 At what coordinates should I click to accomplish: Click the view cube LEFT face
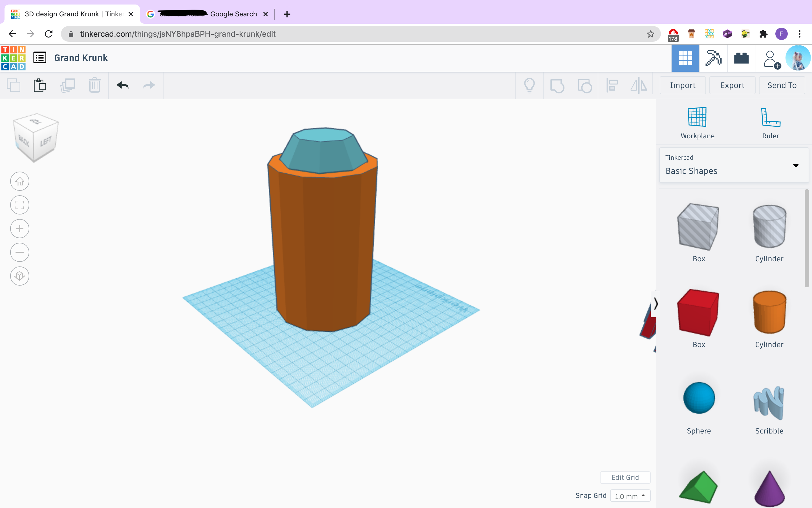point(46,142)
